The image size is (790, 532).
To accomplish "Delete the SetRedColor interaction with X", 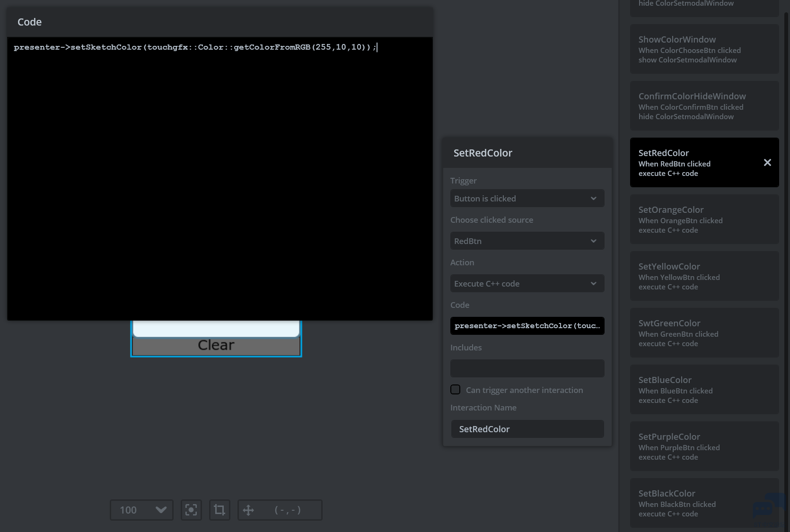I will 767,163.
